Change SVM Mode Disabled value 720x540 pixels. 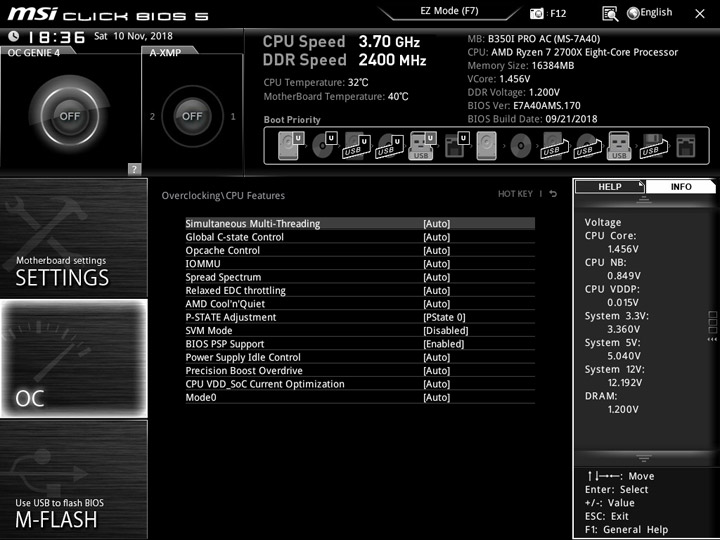pos(445,331)
